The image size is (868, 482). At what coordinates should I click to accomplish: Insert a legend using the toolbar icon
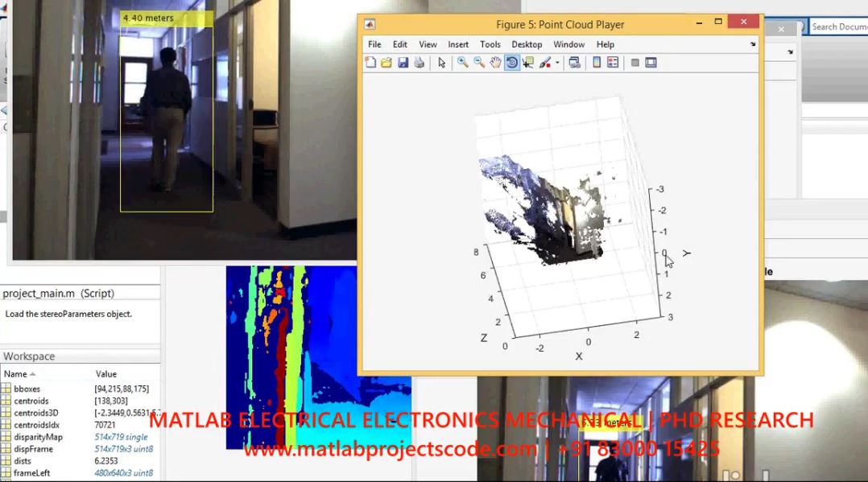[613, 63]
